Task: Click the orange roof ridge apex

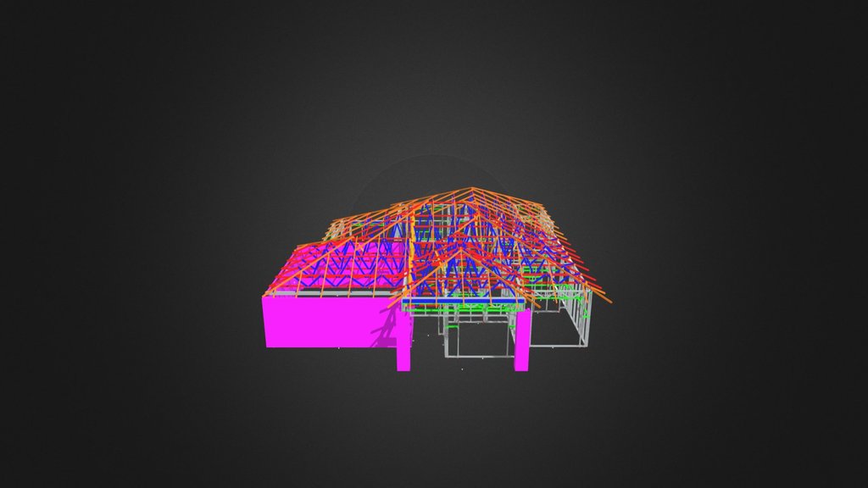Action: coord(471,189)
